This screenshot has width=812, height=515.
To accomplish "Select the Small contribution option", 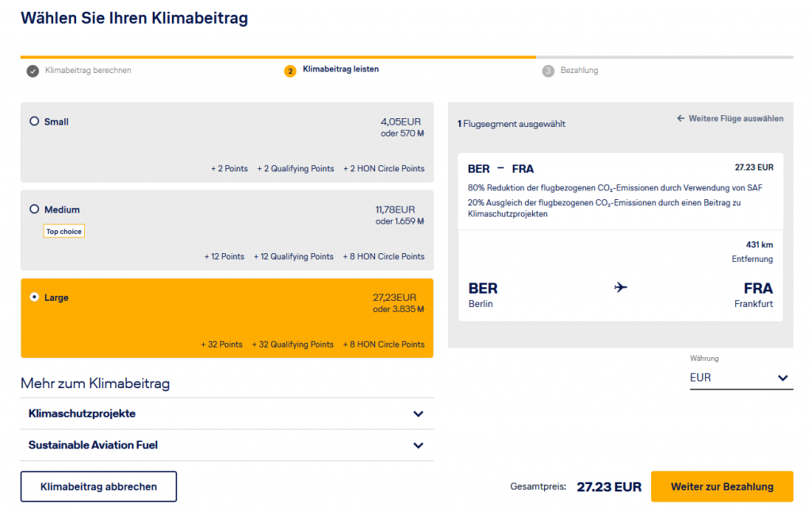I will click(x=33, y=121).
